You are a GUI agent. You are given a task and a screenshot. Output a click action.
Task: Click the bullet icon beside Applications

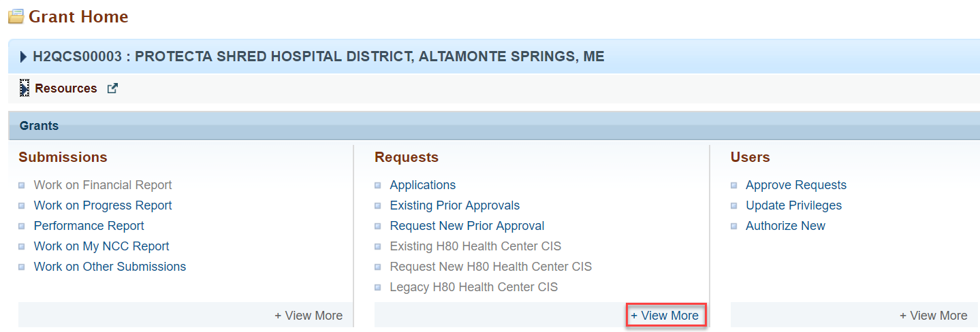(x=378, y=185)
